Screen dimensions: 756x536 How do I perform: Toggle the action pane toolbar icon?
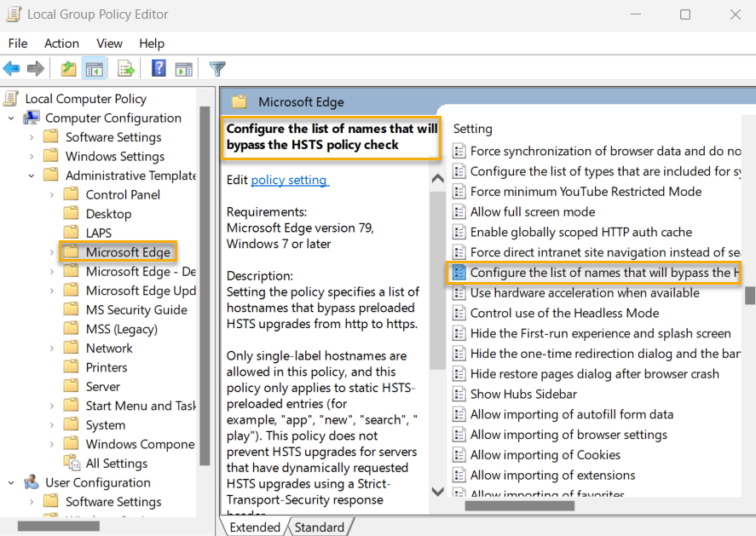coord(184,69)
